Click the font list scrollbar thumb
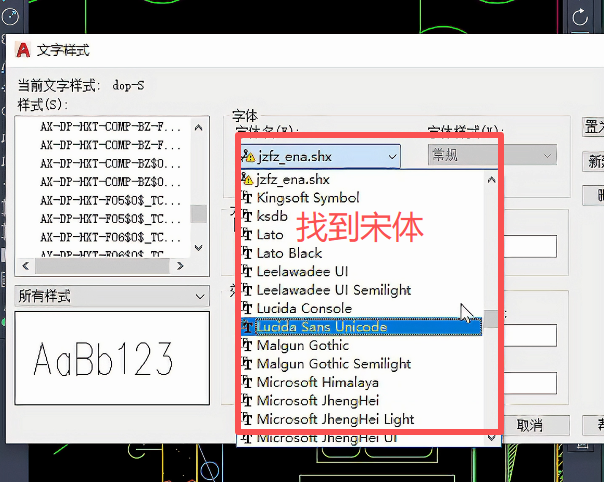Viewport: 604px width, 482px height. (x=490, y=320)
